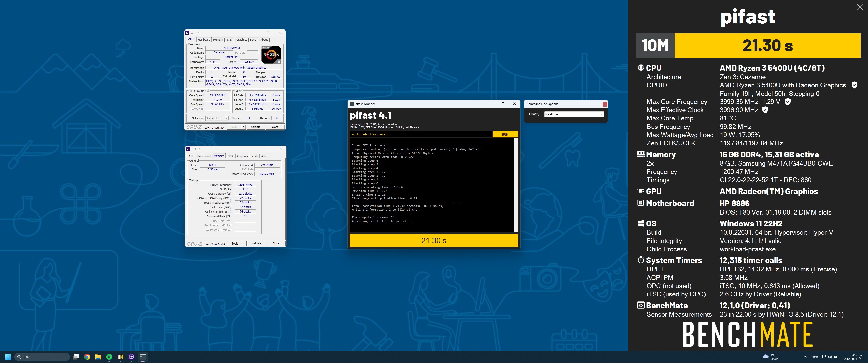Switch to SPD tab in upper CPU-Z window
The width and height of the screenshot is (868, 363).
click(x=229, y=39)
